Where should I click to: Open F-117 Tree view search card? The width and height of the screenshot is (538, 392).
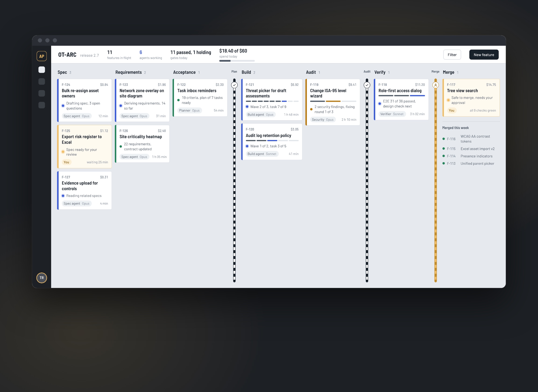pos(471,98)
